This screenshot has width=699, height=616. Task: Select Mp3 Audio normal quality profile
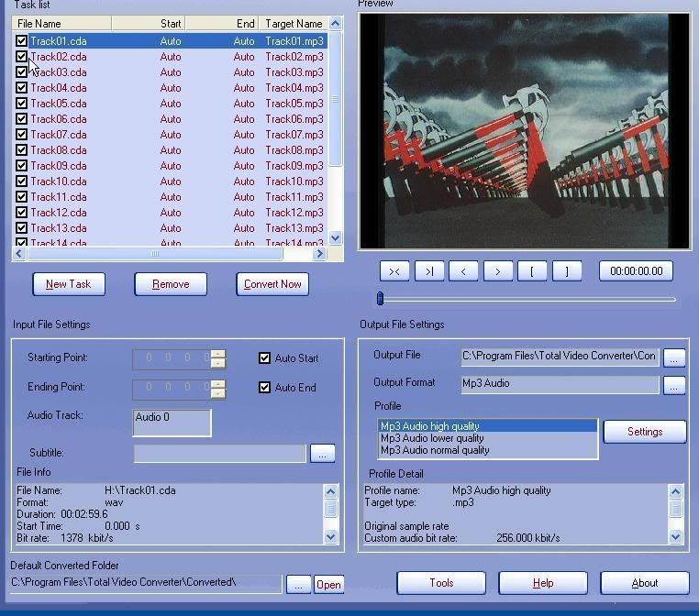point(487,450)
